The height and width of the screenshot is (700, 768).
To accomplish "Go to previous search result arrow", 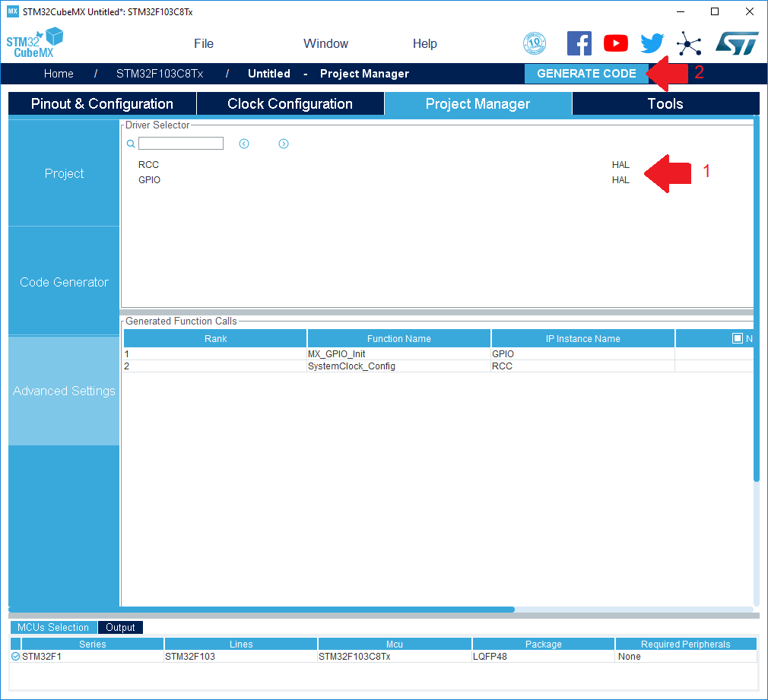I will 244,144.
